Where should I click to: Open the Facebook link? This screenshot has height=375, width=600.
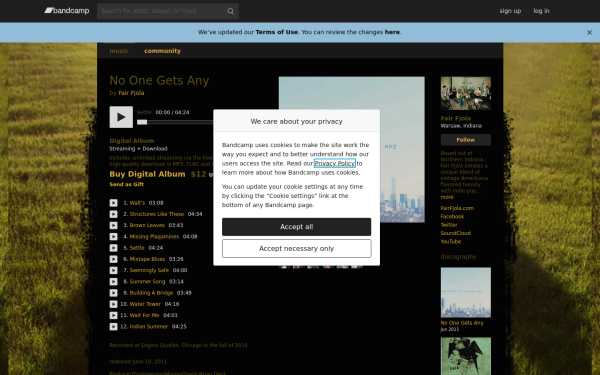point(452,217)
